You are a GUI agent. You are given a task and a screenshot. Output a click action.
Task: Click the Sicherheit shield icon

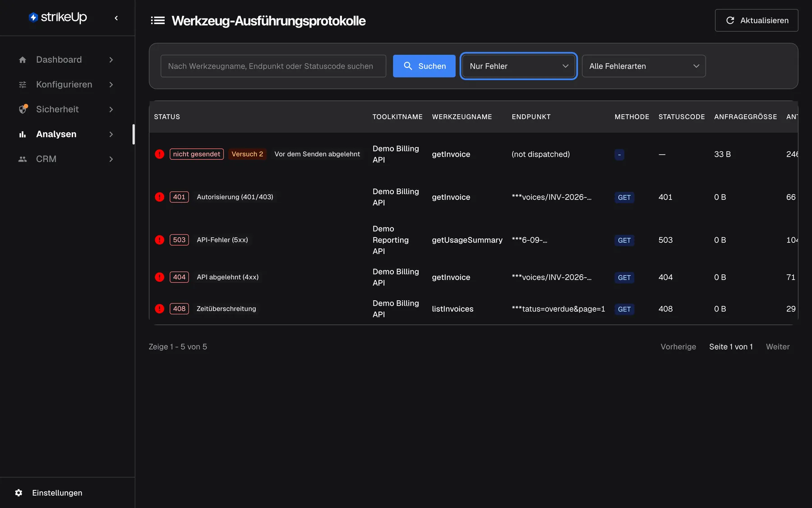coord(23,109)
